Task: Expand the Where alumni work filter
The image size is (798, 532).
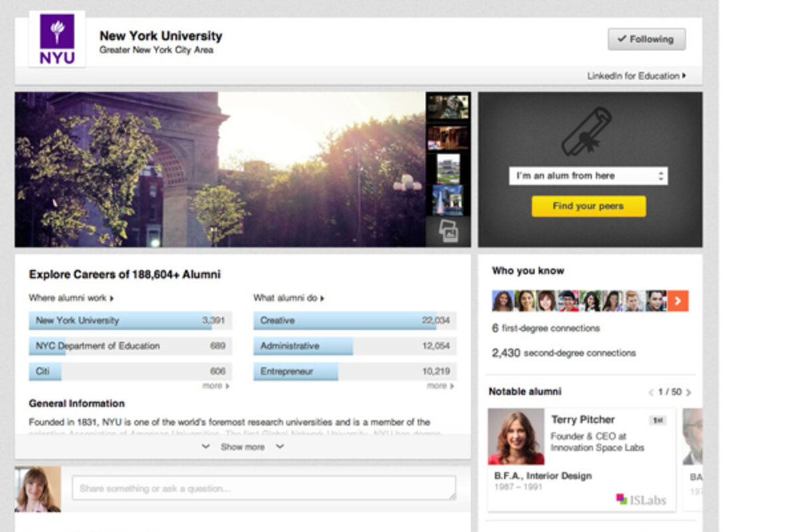Action: [72, 299]
